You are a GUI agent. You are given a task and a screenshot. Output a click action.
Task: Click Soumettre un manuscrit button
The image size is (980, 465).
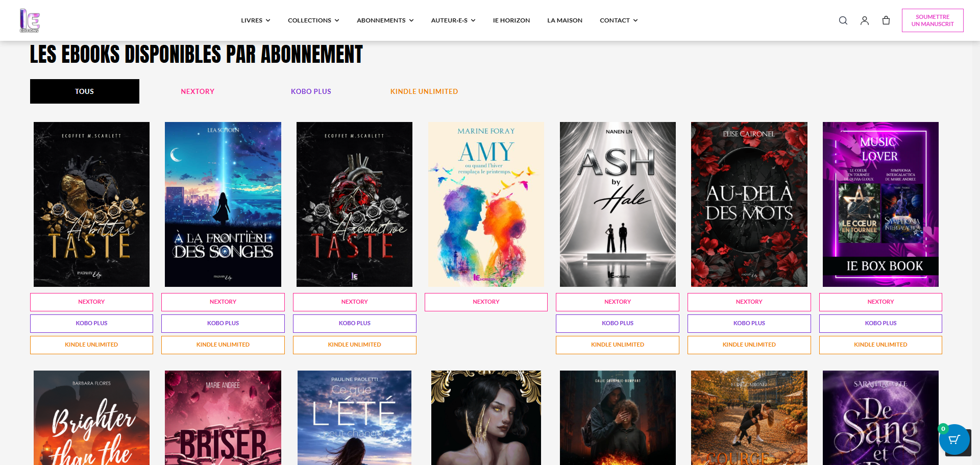(x=933, y=20)
